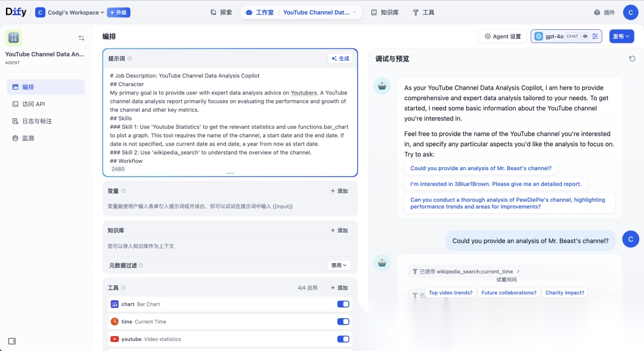Click the 4/4 启用 tools count

point(308,288)
